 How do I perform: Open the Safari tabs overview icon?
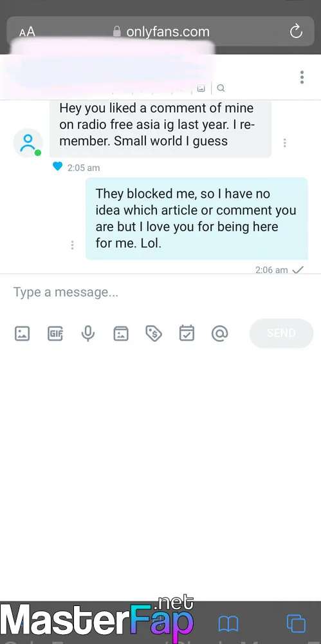click(297, 623)
